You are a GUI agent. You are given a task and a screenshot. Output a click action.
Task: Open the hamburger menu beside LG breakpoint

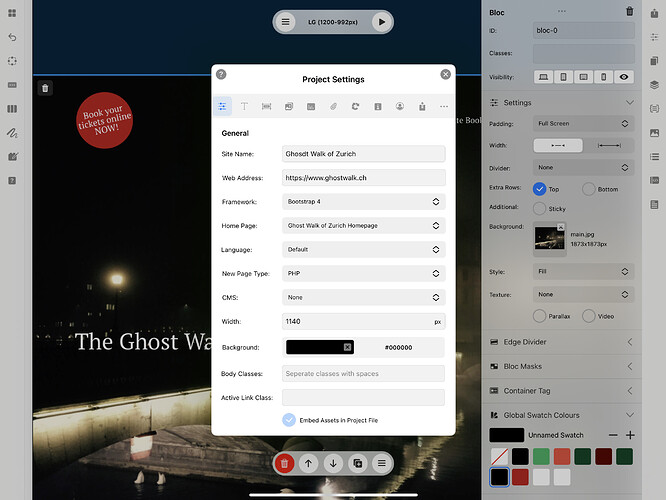click(285, 21)
